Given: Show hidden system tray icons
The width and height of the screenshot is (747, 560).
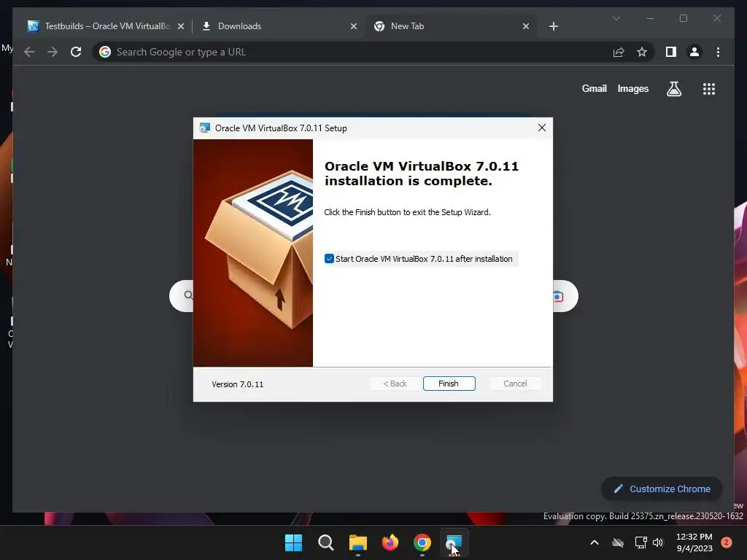Looking at the screenshot, I should [x=594, y=542].
